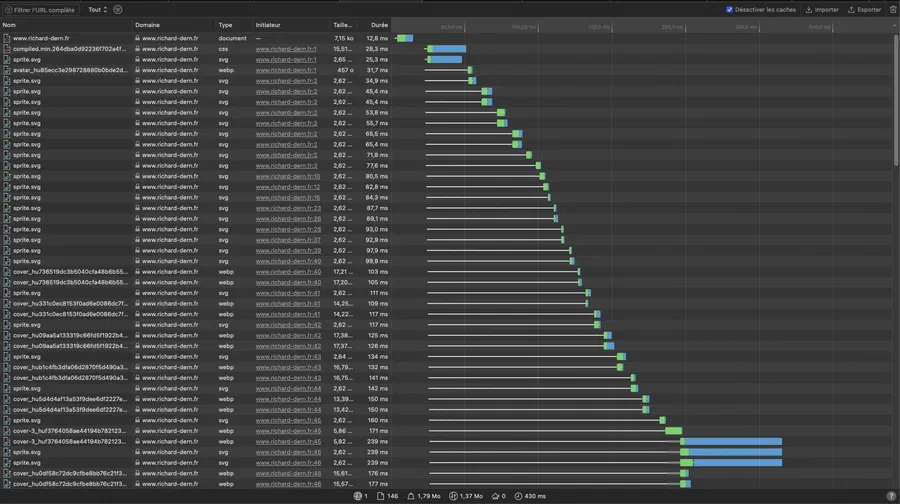
Task: Sort by the Domaine column header
Action: click(x=148, y=25)
